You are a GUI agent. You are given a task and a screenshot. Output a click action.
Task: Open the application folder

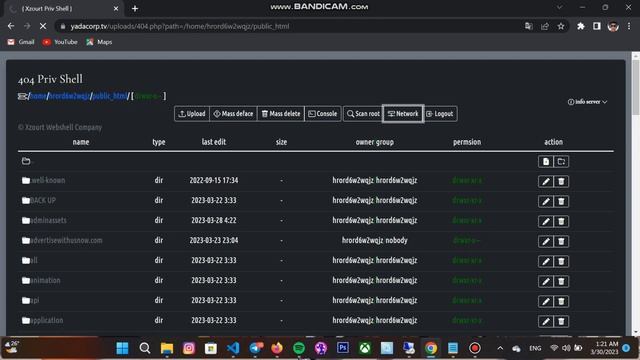[47, 320]
